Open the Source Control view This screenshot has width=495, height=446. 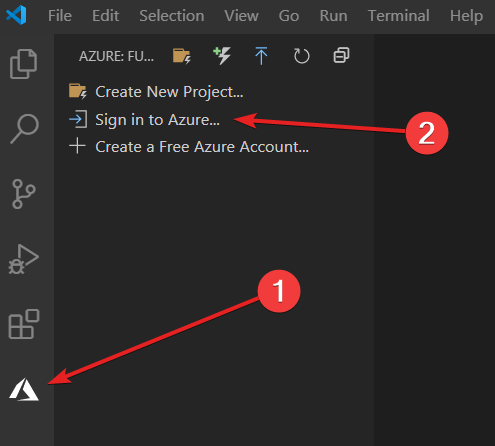coord(23,194)
